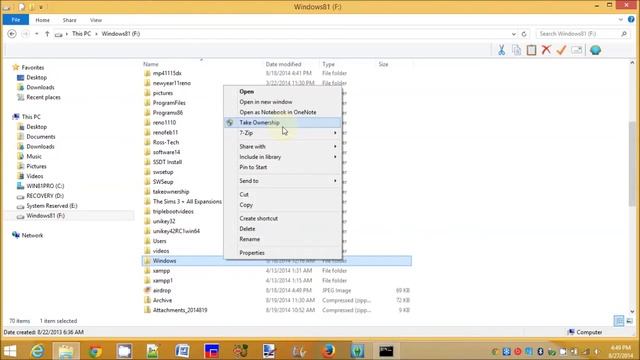Refresh the current folder view
640x360 pixels.
click(524, 34)
